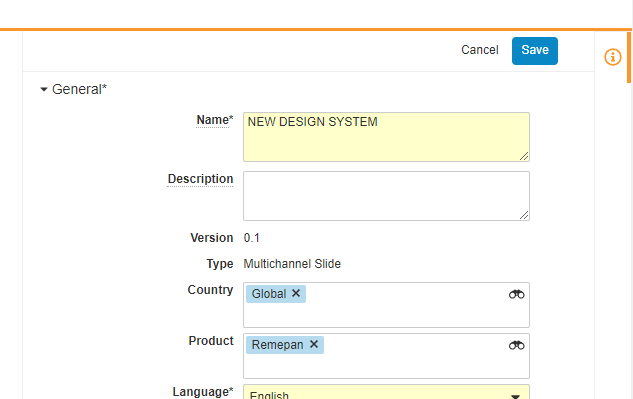Click the Description field resize handle
Image resolution: width=633 pixels, height=399 pixels.
coord(524,215)
